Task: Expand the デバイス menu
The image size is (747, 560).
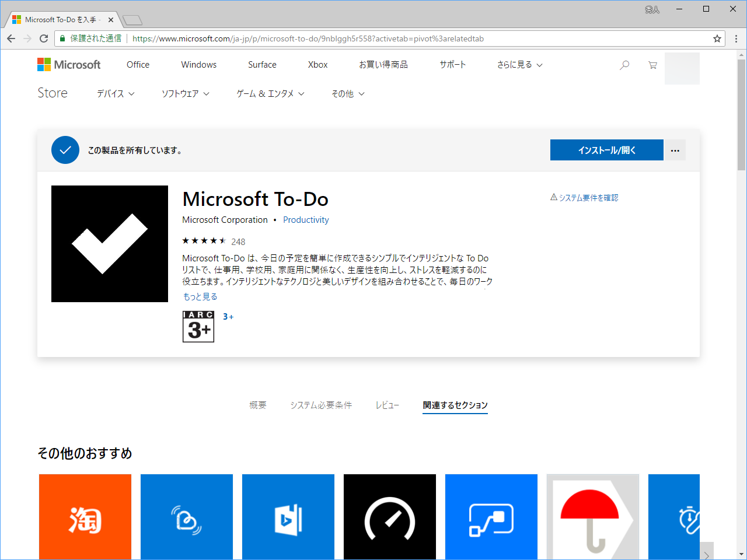Action: (116, 93)
